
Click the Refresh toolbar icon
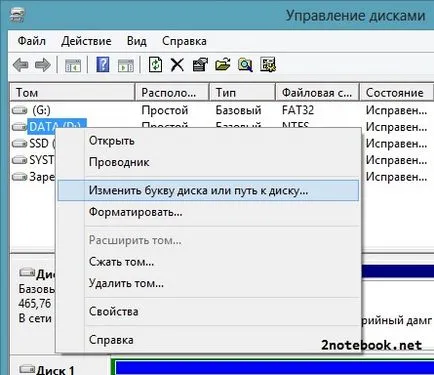tap(155, 64)
